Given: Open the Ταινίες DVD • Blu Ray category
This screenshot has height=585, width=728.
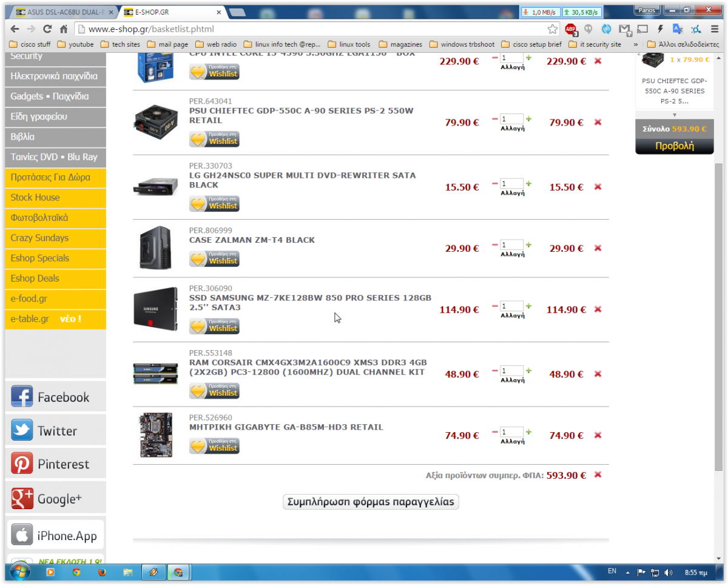Looking at the screenshot, I should [55, 157].
